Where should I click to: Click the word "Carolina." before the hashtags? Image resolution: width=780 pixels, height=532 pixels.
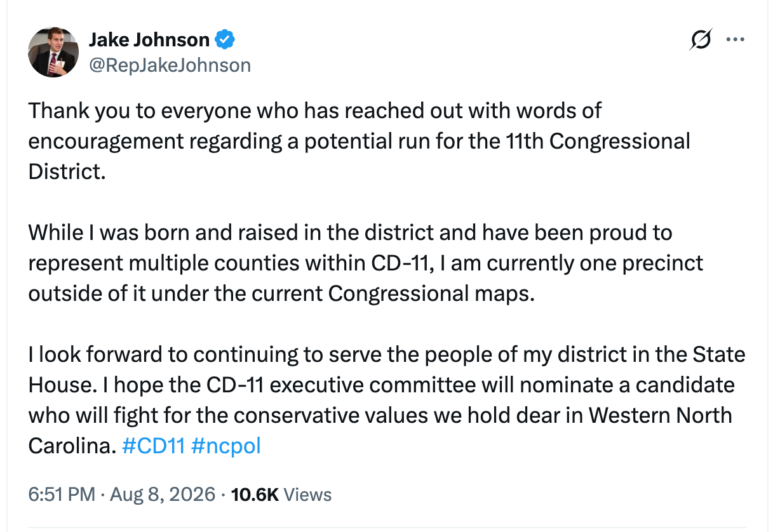click(x=72, y=446)
